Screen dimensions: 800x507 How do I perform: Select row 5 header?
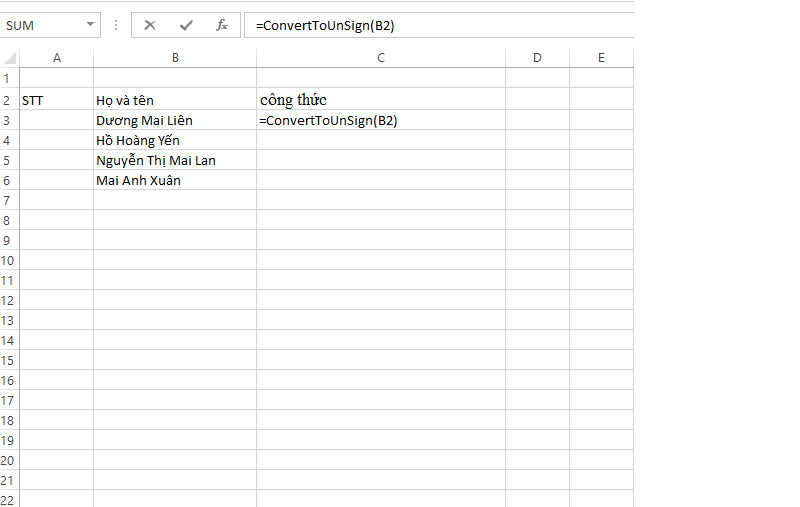(9, 160)
